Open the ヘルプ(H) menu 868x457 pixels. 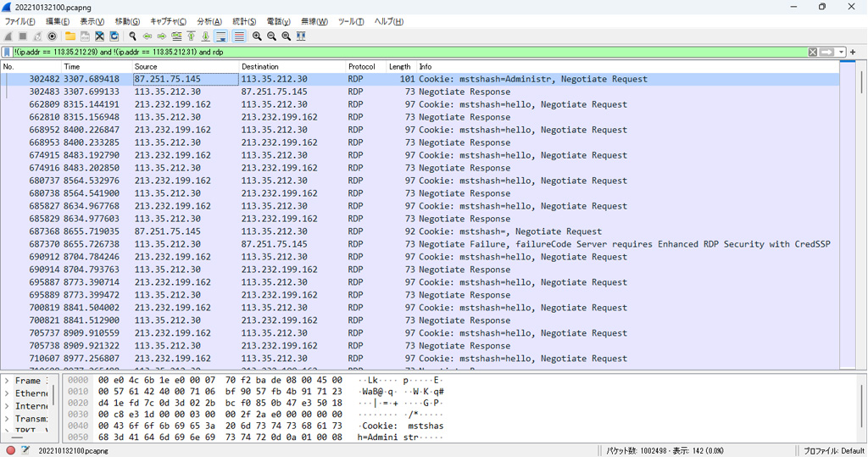(x=388, y=21)
